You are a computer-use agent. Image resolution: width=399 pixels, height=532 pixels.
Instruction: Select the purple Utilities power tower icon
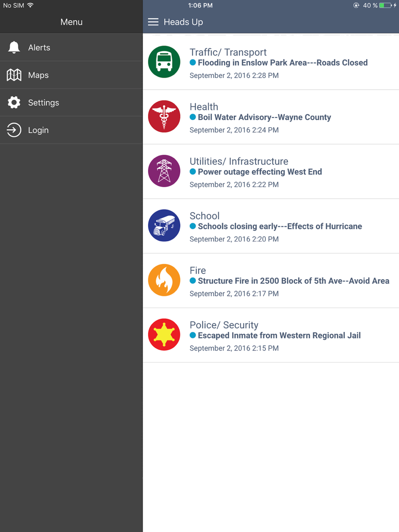164,171
